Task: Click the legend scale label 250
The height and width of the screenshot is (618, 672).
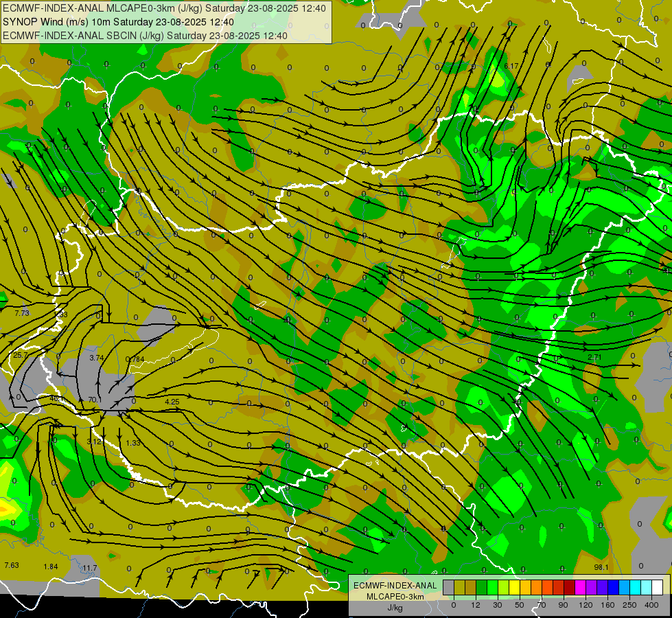Action: 629,605
